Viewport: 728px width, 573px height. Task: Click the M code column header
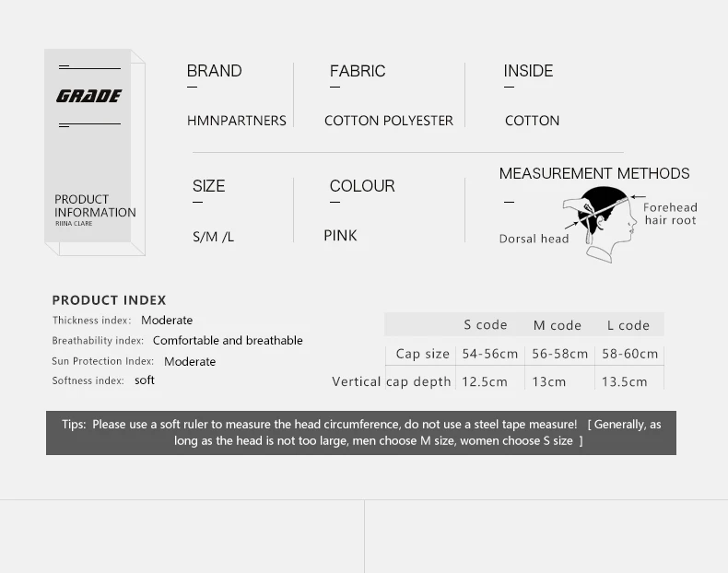click(x=558, y=325)
